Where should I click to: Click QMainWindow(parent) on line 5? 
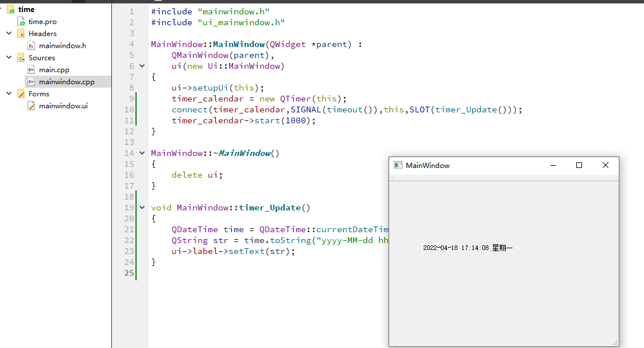pyautogui.click(x=220, y=55)
